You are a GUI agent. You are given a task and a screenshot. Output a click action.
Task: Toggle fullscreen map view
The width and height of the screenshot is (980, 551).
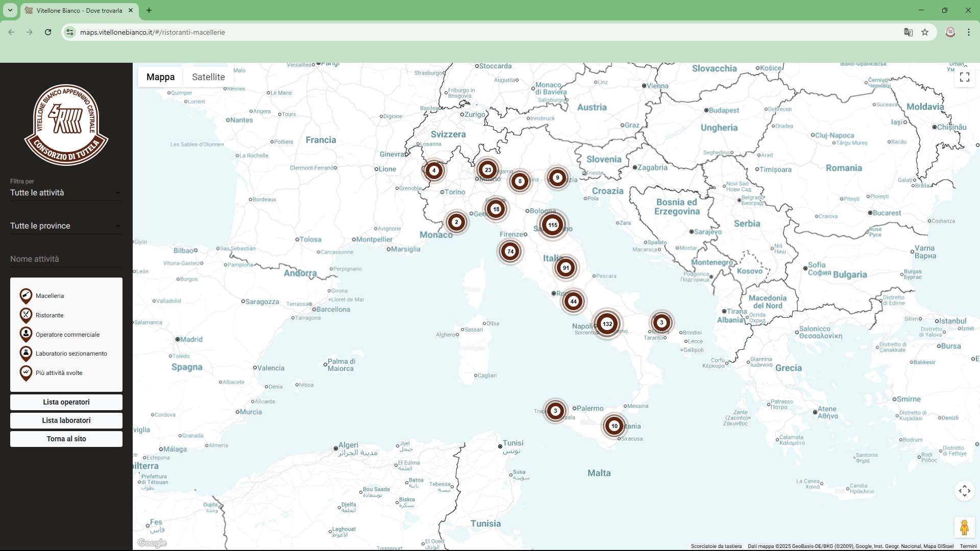point(965,77)
